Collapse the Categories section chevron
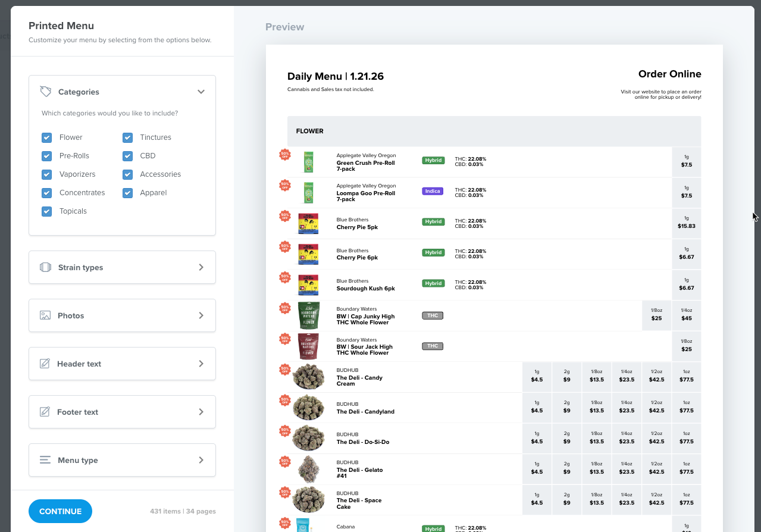The width and height of the screenshot is (761, 532). [x=201, y=92]
